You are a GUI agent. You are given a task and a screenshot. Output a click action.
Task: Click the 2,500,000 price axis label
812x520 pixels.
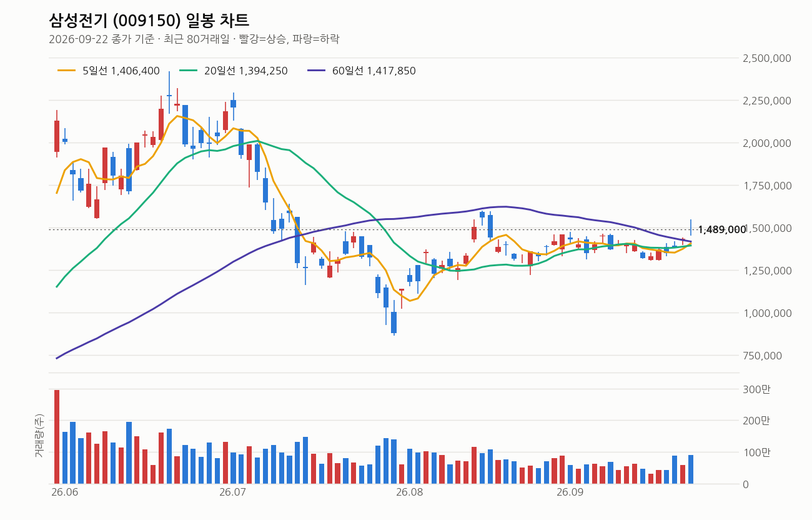[768, 58]
